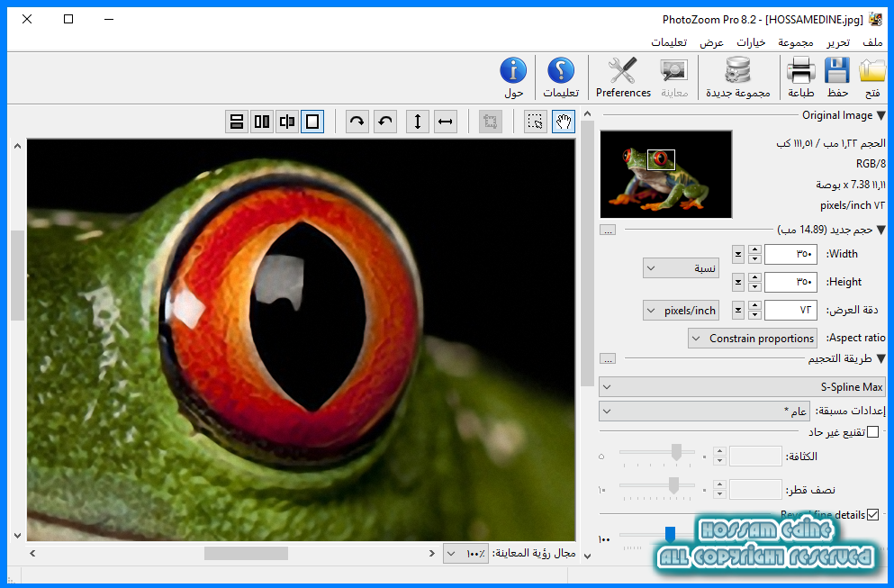The width and height of the screenshot is (894, 588).
Task: Click the crop tool icon
Action: 491,122
